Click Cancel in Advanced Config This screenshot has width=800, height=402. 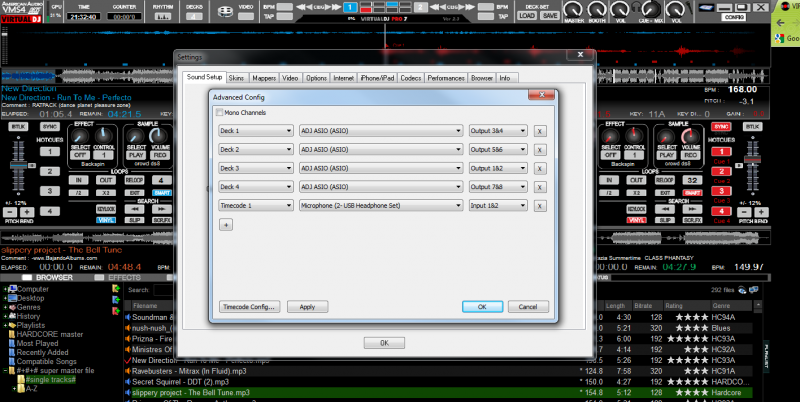click(x=528, y=307)
